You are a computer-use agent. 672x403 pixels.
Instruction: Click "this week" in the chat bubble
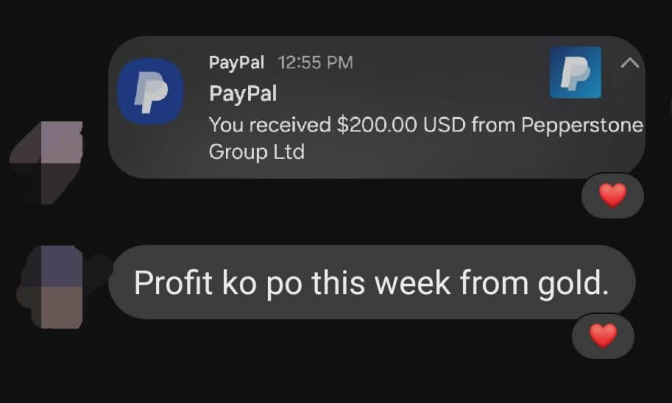[381, 283]
